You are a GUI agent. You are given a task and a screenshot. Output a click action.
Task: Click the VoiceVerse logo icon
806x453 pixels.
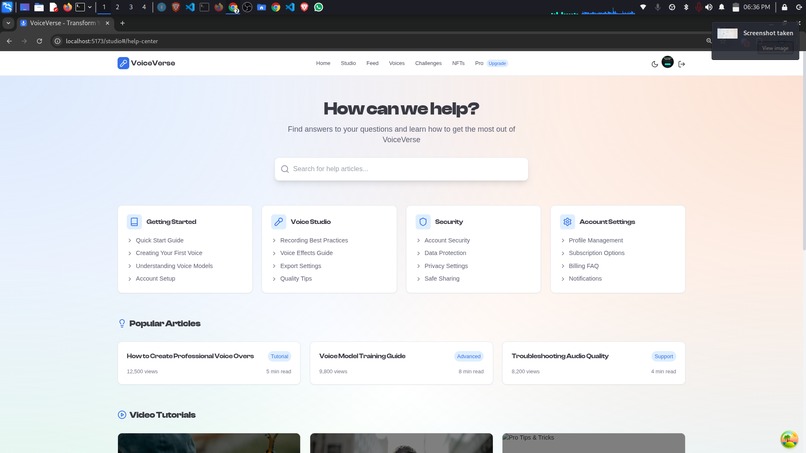tap(123, 63)
